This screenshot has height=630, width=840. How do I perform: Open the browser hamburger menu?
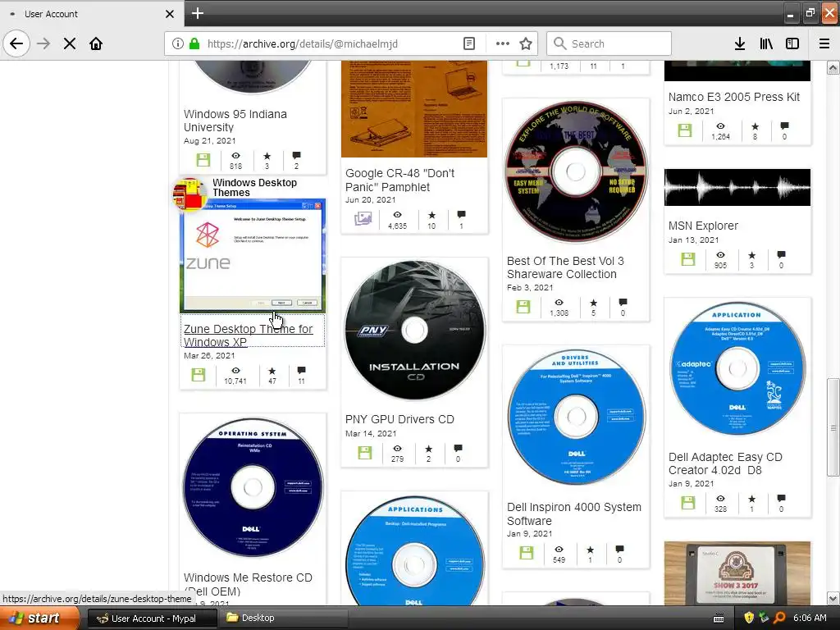[824, 43]
